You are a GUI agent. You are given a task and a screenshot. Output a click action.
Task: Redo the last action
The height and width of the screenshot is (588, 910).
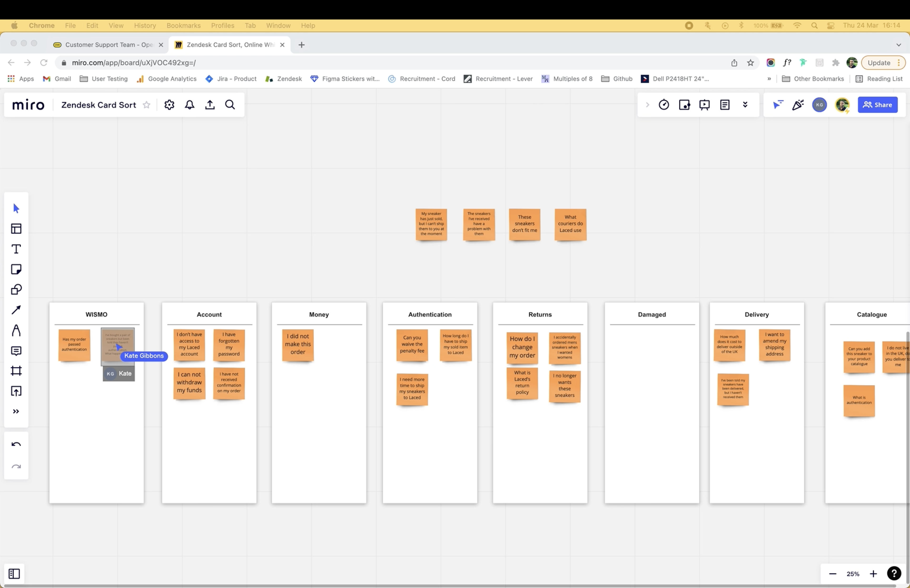point(16,466)
